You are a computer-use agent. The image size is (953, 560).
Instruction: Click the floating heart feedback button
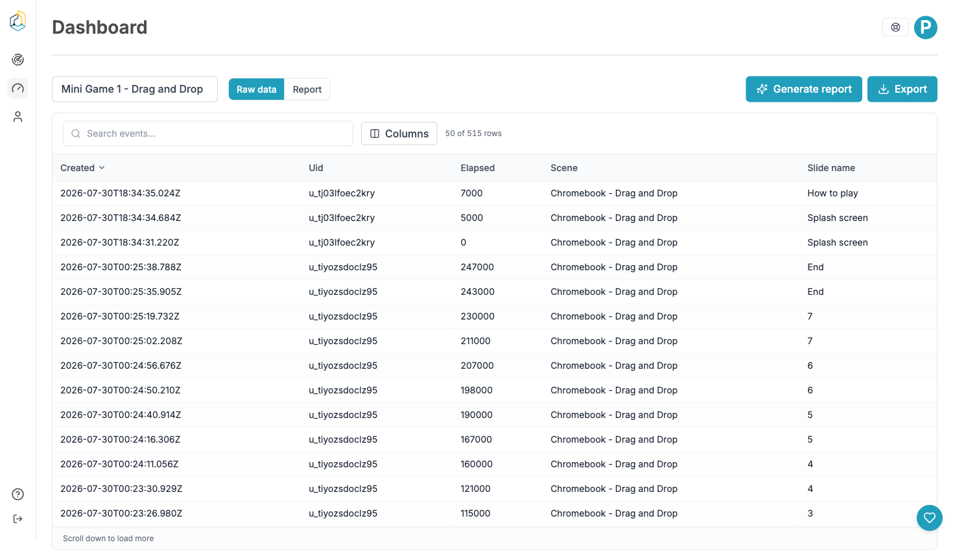point(930,518)
